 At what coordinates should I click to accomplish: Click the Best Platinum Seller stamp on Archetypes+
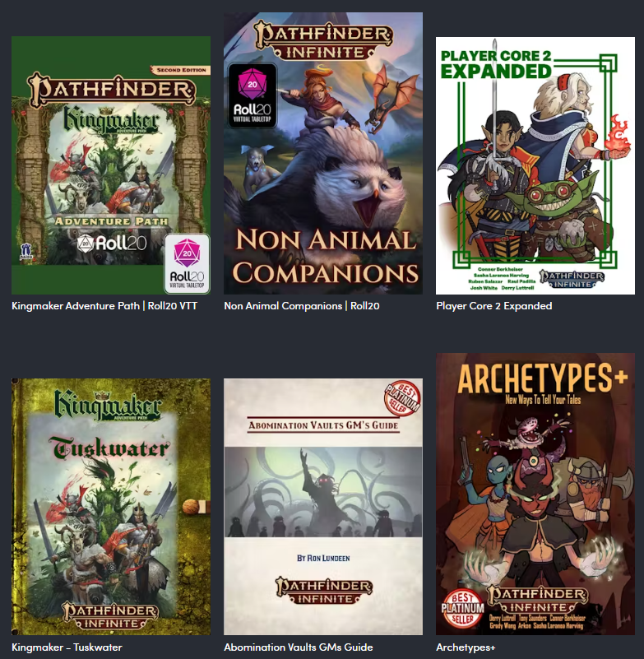462,609
